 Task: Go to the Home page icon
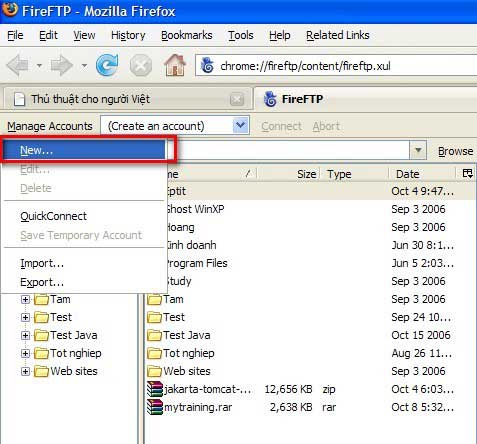175,65
